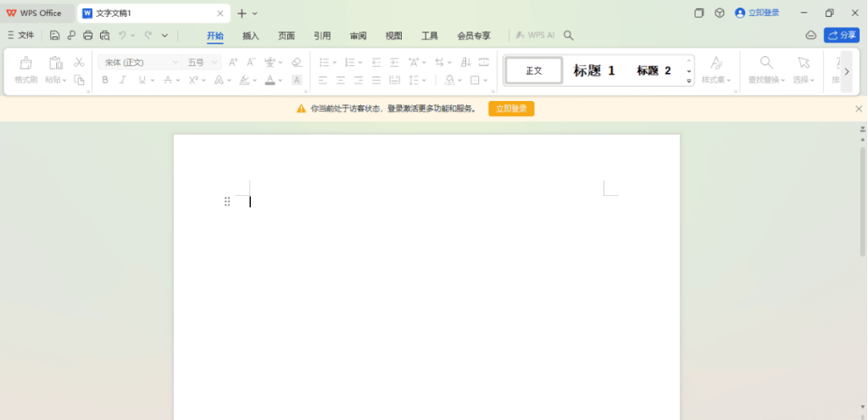Screen dimensions: 868x420
Task: Open the font name dropdown 宋体 (正文)
Action: click(x=139, y=62)
